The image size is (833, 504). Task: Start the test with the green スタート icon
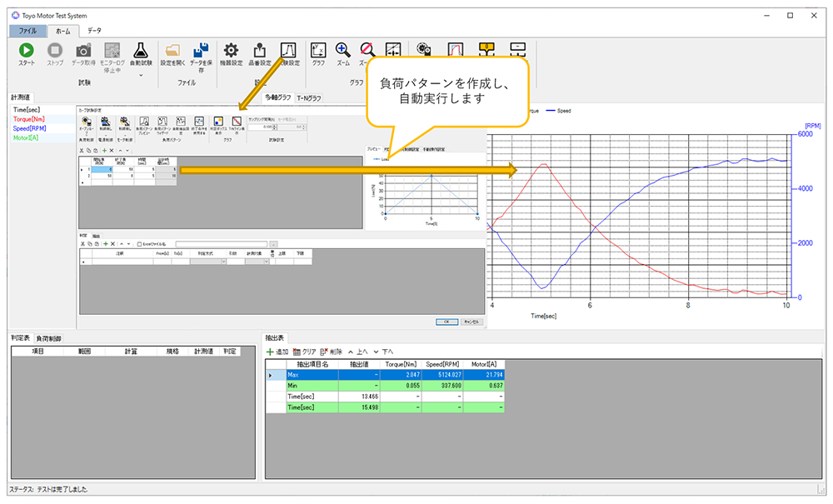click(x=26, y=51)
